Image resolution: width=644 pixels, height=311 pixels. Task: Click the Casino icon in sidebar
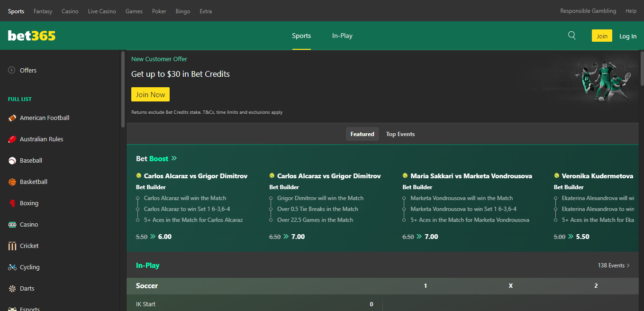pos(12,225)
